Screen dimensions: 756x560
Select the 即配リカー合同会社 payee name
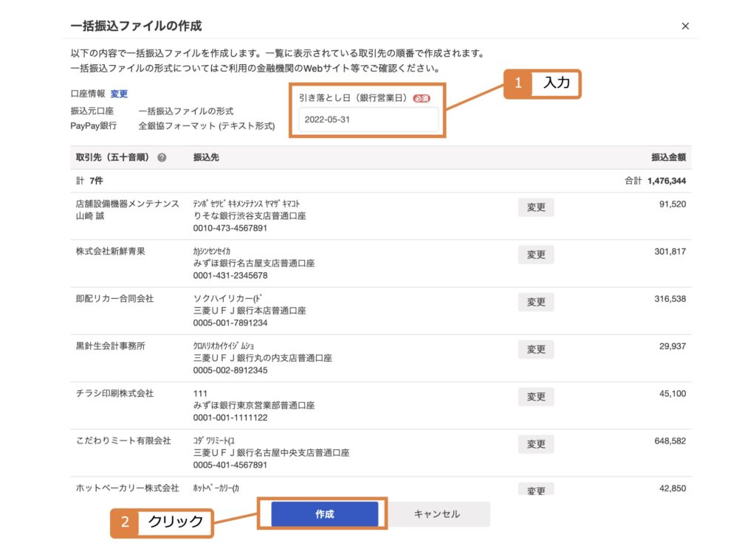(x=114, y=298)
